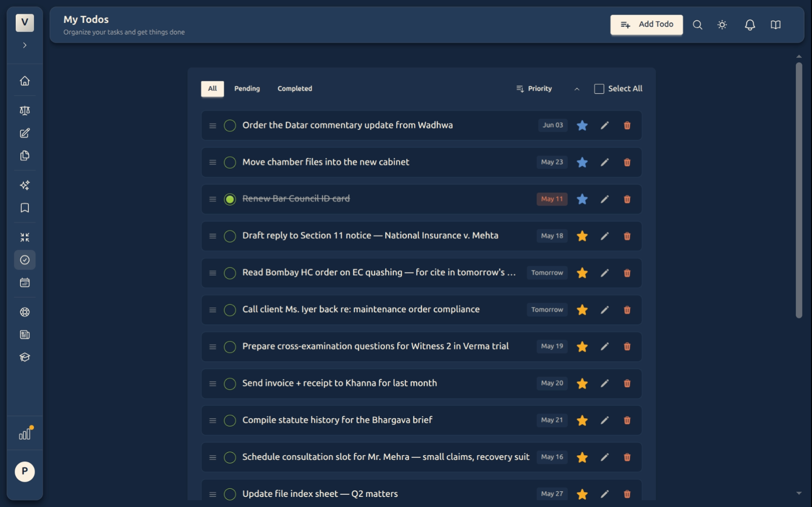The height and width of the screenshot is (507, 812).
Task: Delete the Move chamber files todo
Action: pyautogui.click(x=627, y=162)
